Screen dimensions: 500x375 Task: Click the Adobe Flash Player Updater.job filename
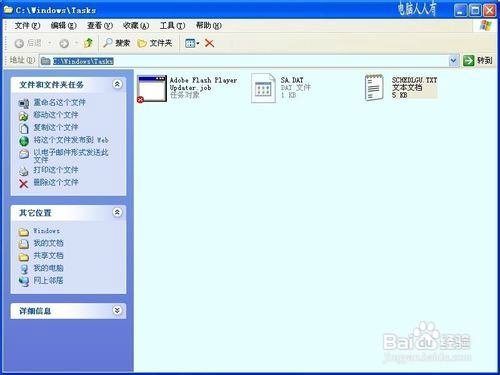coord(203,84)
